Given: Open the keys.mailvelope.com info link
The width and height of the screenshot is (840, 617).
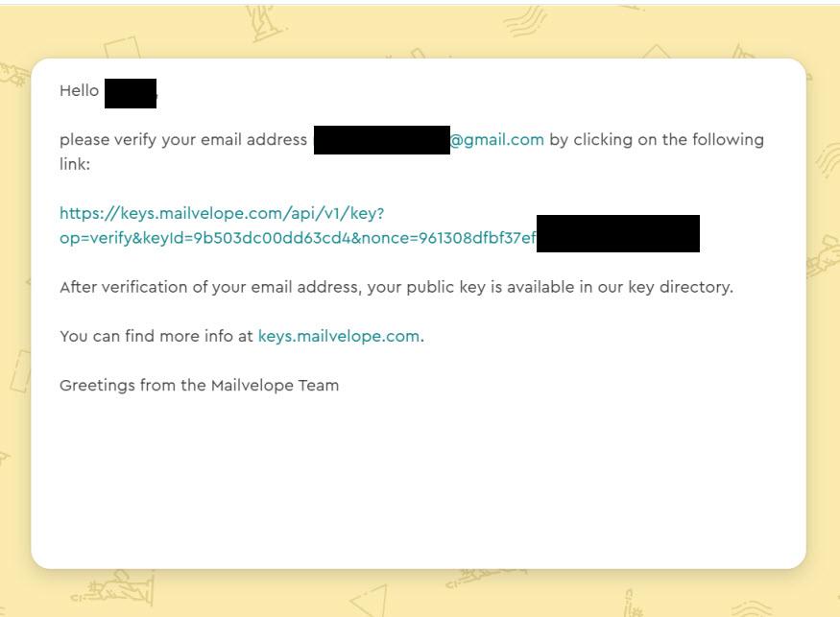Looking at the screenshot, I should (339, 336).
